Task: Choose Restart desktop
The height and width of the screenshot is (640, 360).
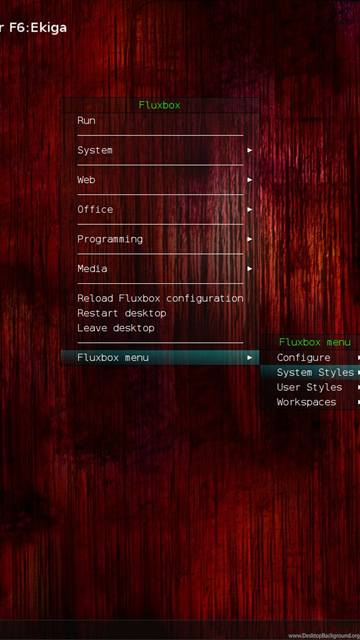Action: (160, 313)
